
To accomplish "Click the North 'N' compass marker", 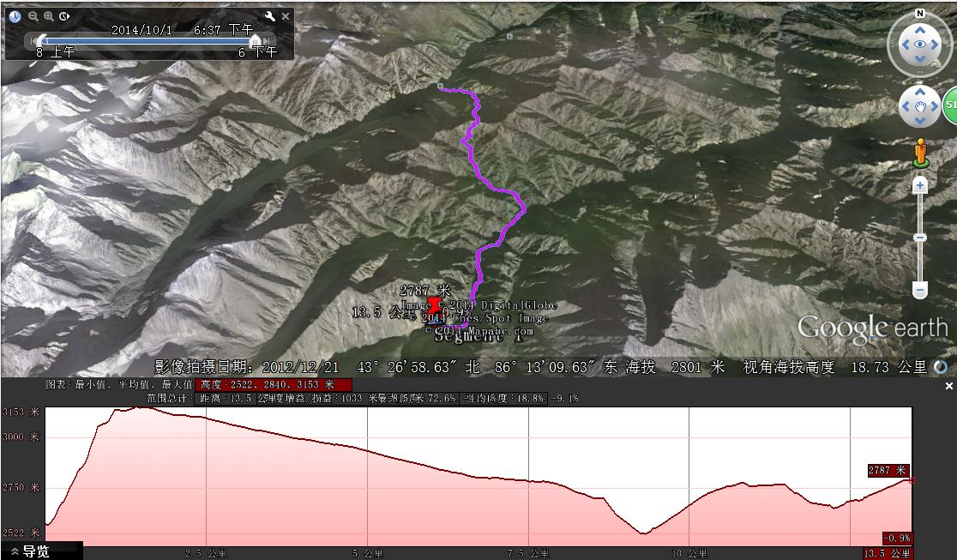I will pos(920,14).
